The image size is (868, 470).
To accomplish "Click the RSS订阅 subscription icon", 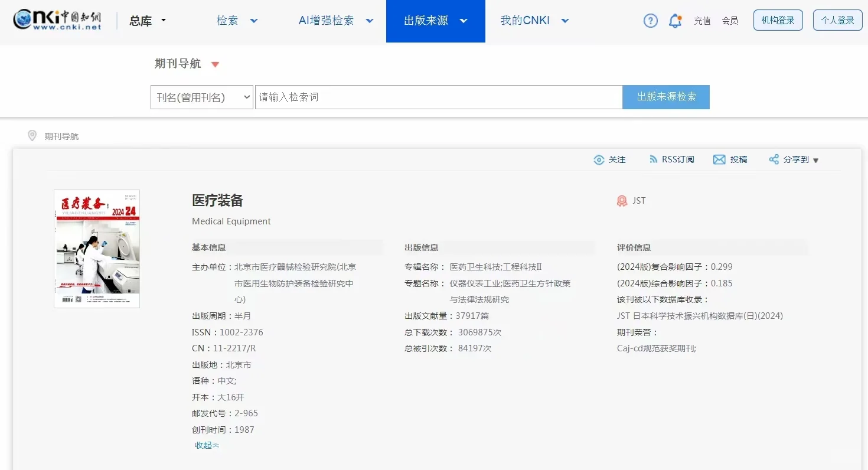I will [x=653, y=159].
